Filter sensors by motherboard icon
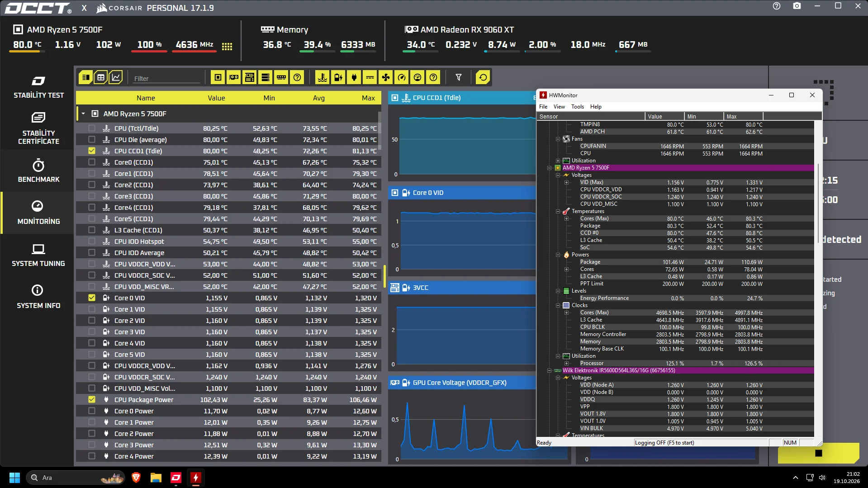This screenshot has width=868, height=488. click(x=250, y=77)
